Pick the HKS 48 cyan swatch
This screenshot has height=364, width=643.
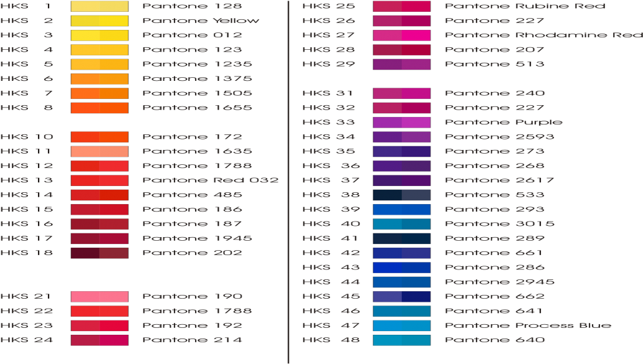(402, 340)
